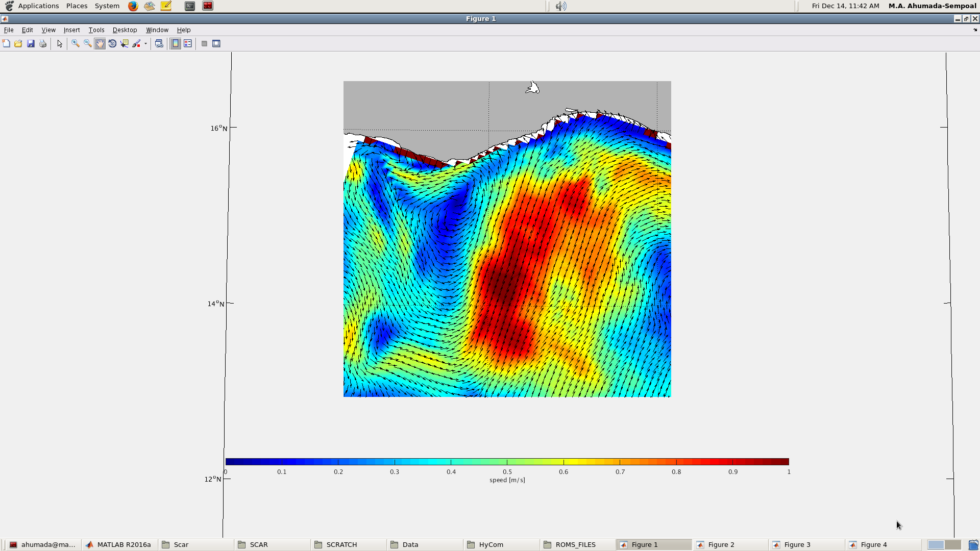Toggle the Insert Legend button
Image resolution: width=980 pixels, height=551 pixels.
[x=188, y=44]
